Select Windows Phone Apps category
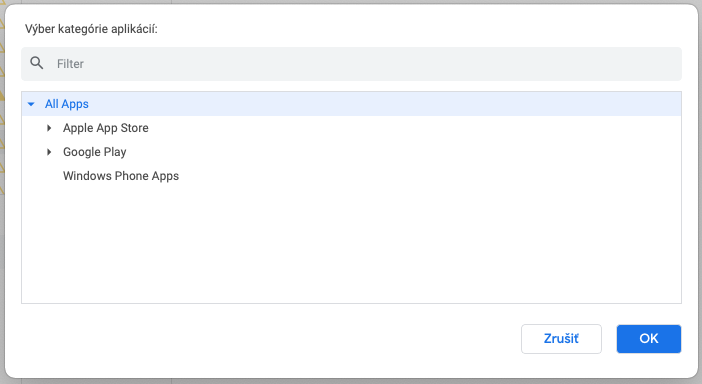Image resolution: width=702 pixels, height=384 pixels. [121, 176]
